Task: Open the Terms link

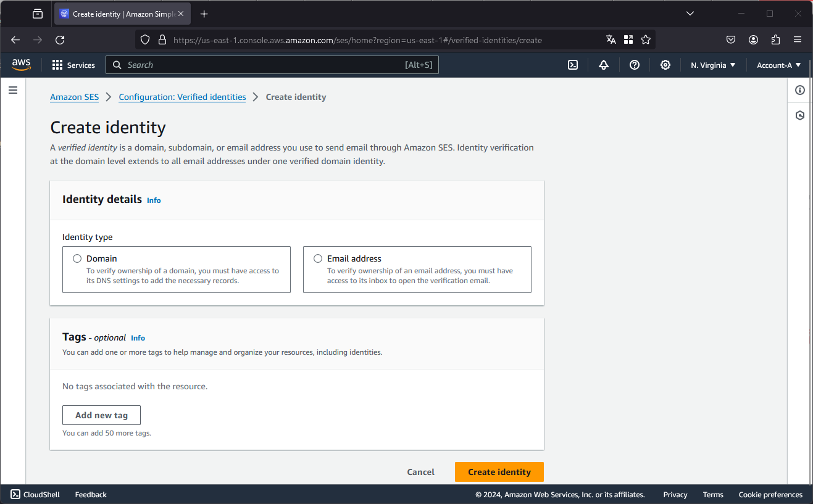Action: click(713, 495)
